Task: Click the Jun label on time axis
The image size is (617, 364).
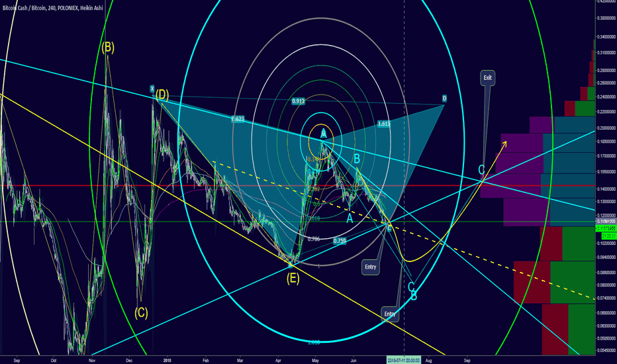Action: coord(353,360)
